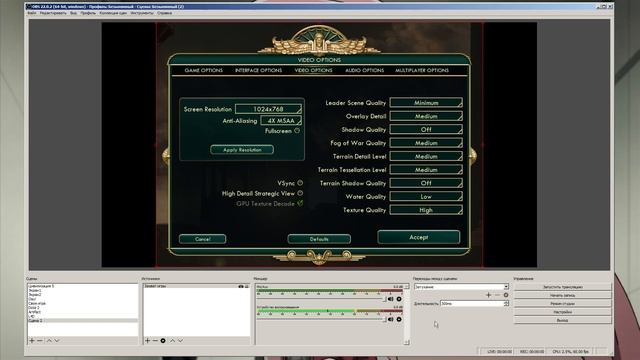Open the Texture Quality dropdown
Image resolution: width=640 pixels, height=360 pixels.
[426, 210]
